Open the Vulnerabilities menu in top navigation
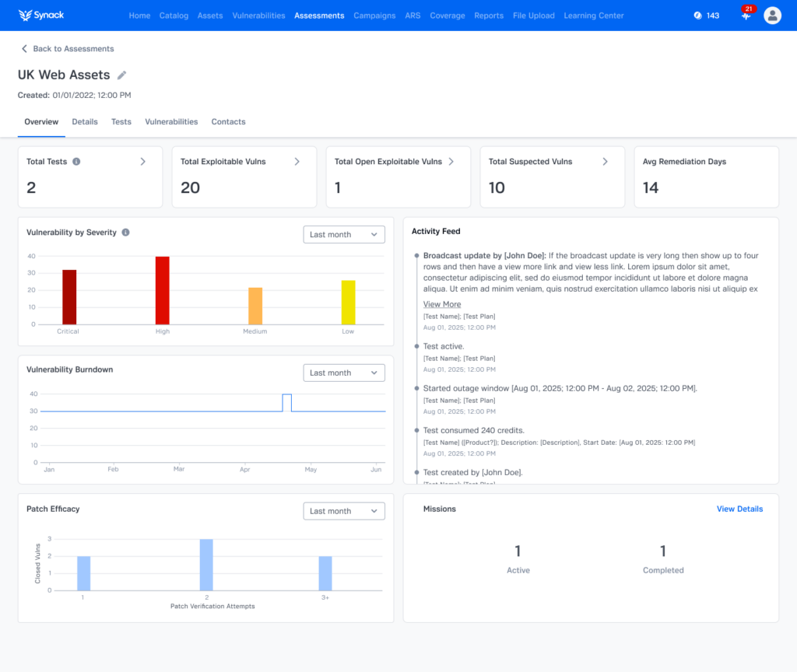The height and width of the screenshot is (672, 797). pyautogui.click(x=258, y=16)
